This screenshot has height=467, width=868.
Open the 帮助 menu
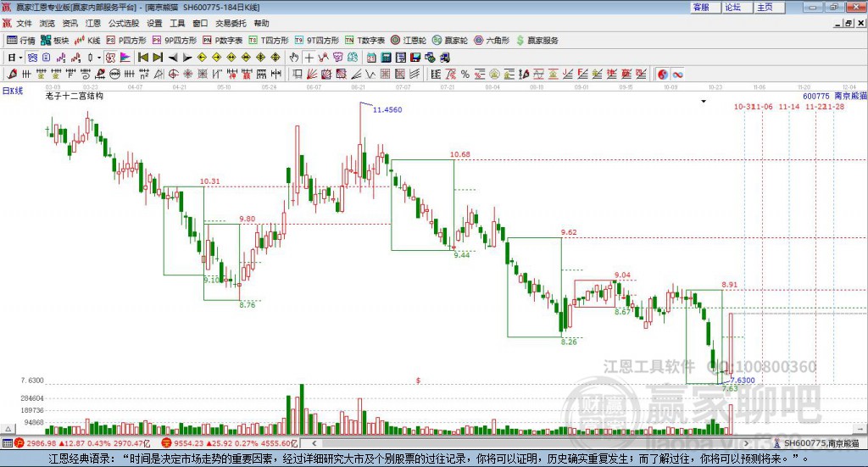click(x=261, y=23)
